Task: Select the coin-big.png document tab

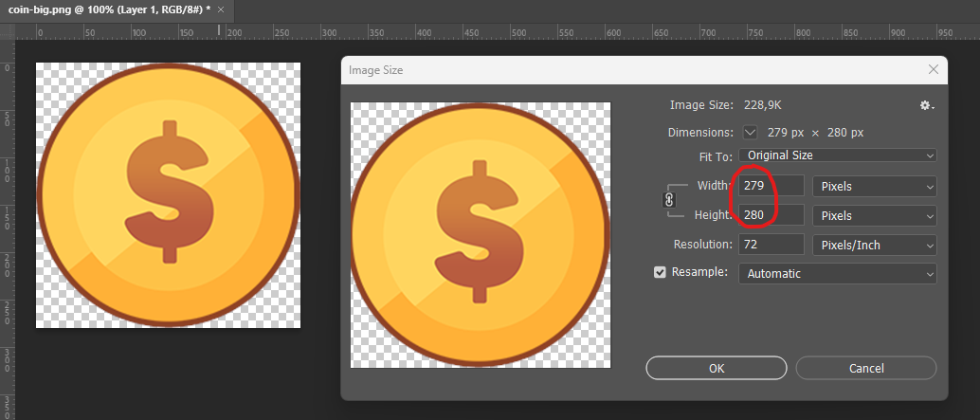Action: coord(104,9)
